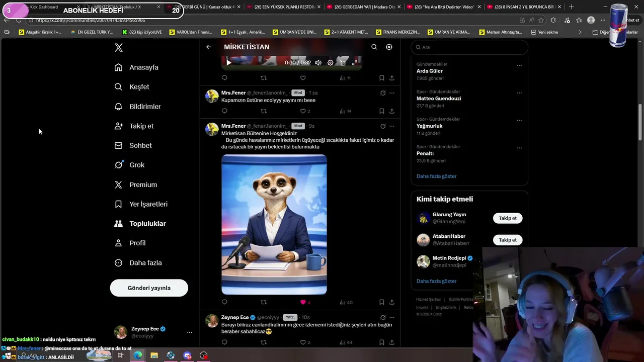Repost the top video post
The width and height of the screenshot is (644, 362).
click(x=264, y=78)
